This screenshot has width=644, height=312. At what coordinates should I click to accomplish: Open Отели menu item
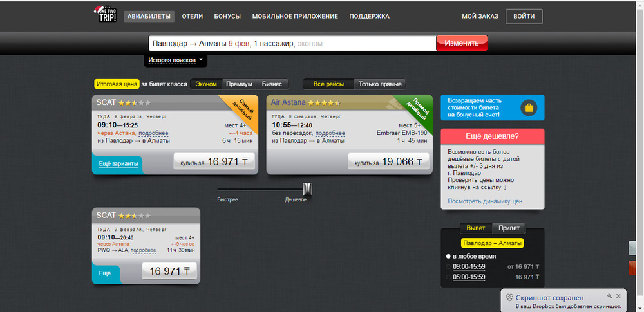193,17
